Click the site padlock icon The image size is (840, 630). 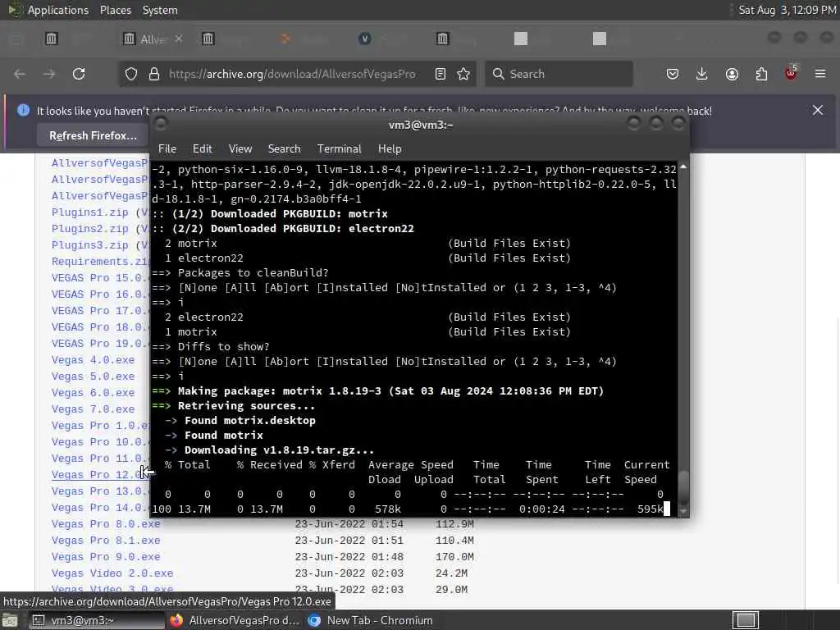point(154,74)
